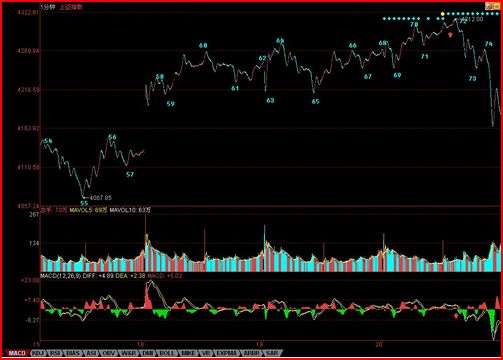Screen dimensions: 503x360
Task: Switch to the MACD indicator tab
Action: (x=17, y=353)
